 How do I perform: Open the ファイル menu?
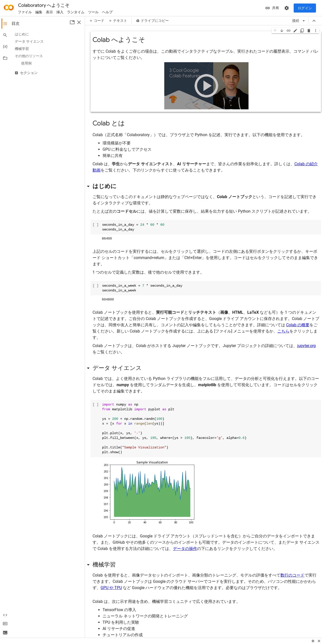[25, 12]
